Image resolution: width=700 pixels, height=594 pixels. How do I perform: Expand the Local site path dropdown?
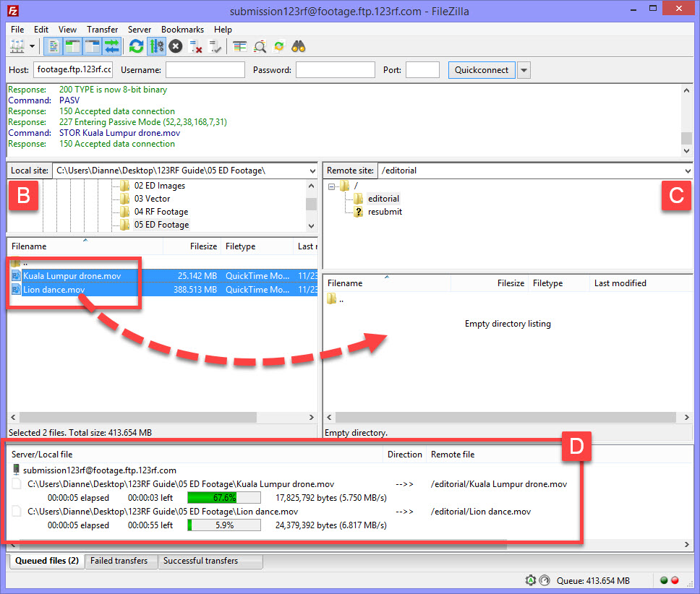312,171
